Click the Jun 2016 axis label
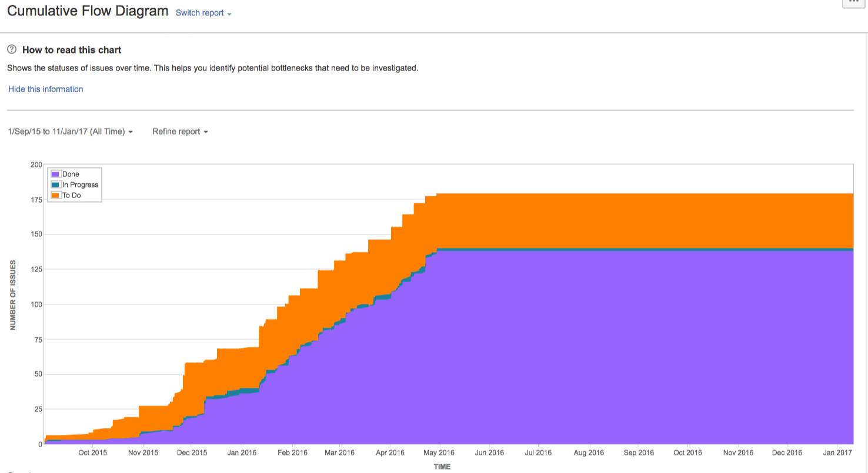This screenshot has width=868, height=473. point(489,452)
